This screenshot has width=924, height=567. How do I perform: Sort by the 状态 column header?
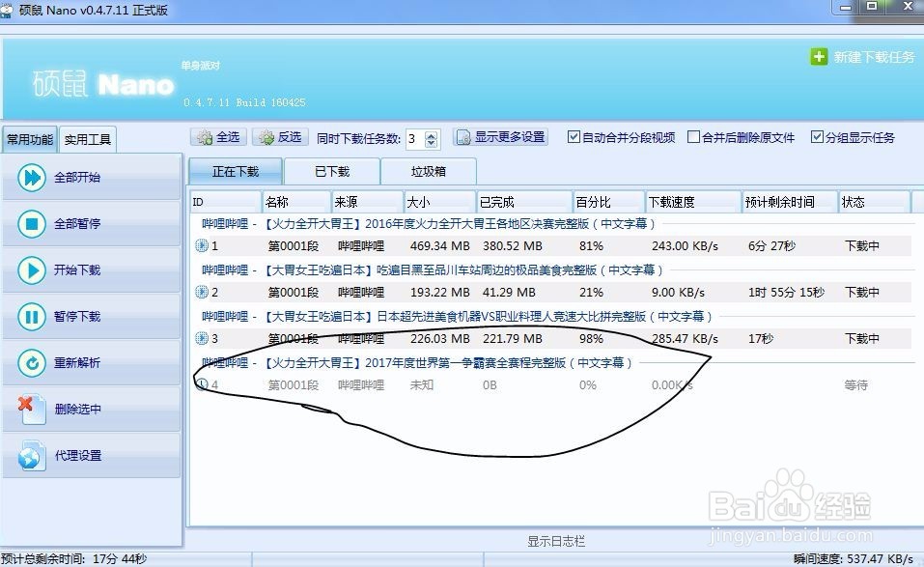(875, 202)
